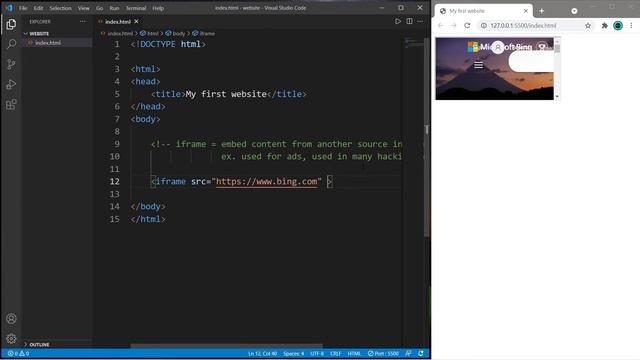
Task: Click the VS Code logo in the title bar
Action: click(9, 8)
